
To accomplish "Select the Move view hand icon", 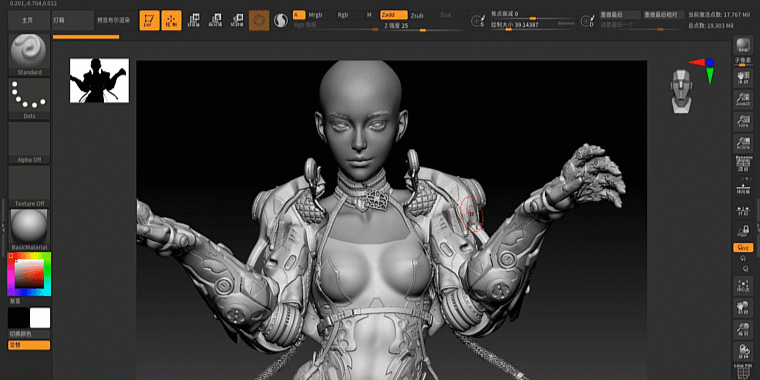I will [x=743, y=307].
